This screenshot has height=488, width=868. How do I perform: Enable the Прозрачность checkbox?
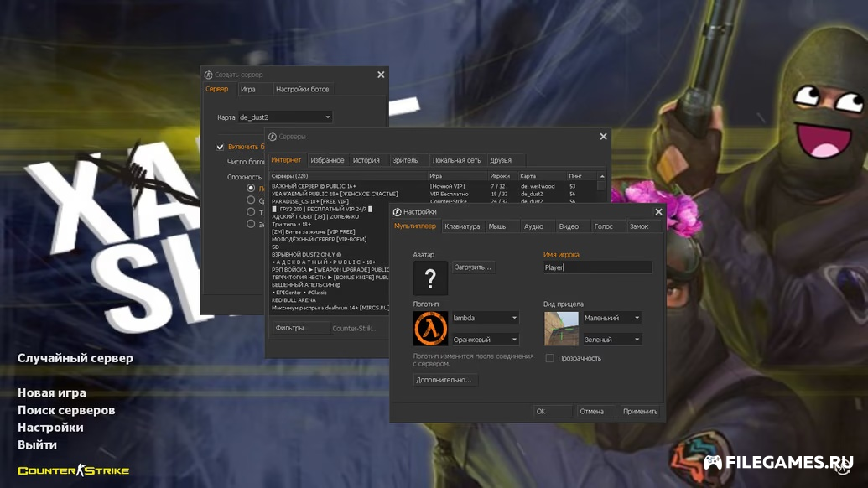pyautogui.click(x=550, y=358)
